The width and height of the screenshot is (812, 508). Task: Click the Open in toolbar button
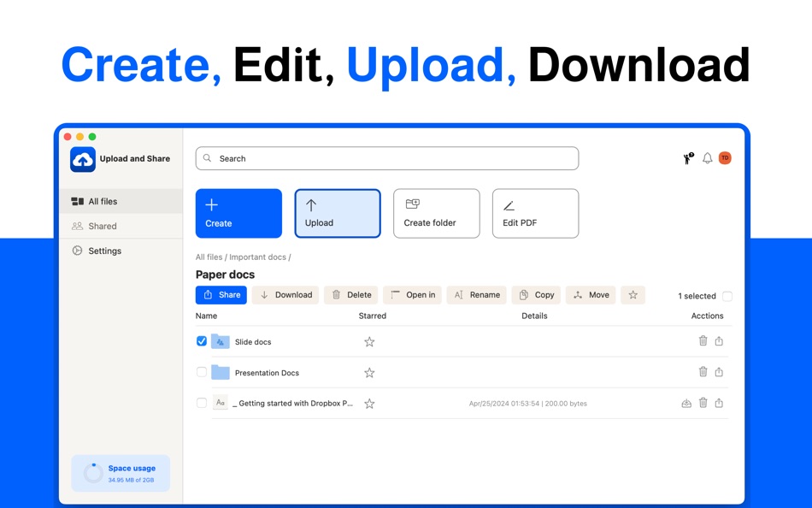412,295
